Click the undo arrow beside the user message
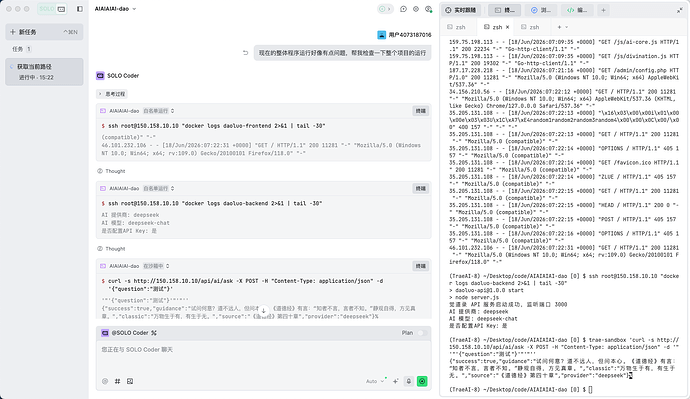690x399 pixels. (x=246, y=53)
